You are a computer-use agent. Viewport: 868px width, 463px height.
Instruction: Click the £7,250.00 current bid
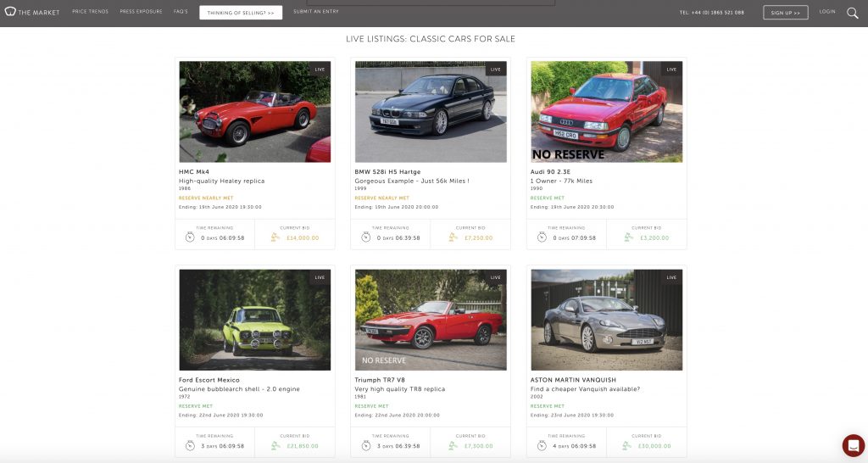pyautogui.click(x=478, y=238)
